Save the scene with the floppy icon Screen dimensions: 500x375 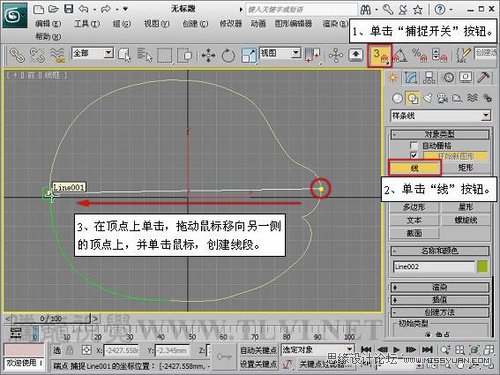pyautogui.click(x=69, y=9)
